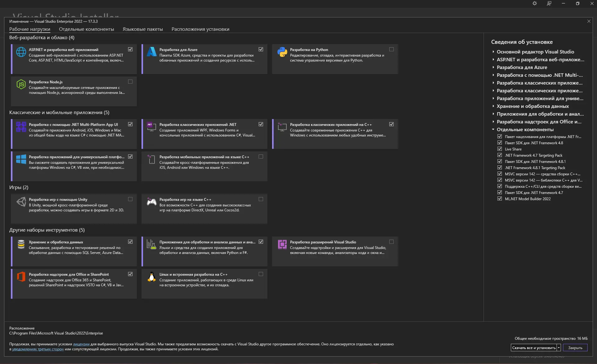Uncheck Live Share individual component
Viewport: 597px width, 364px height.
(x=500, y=149)
